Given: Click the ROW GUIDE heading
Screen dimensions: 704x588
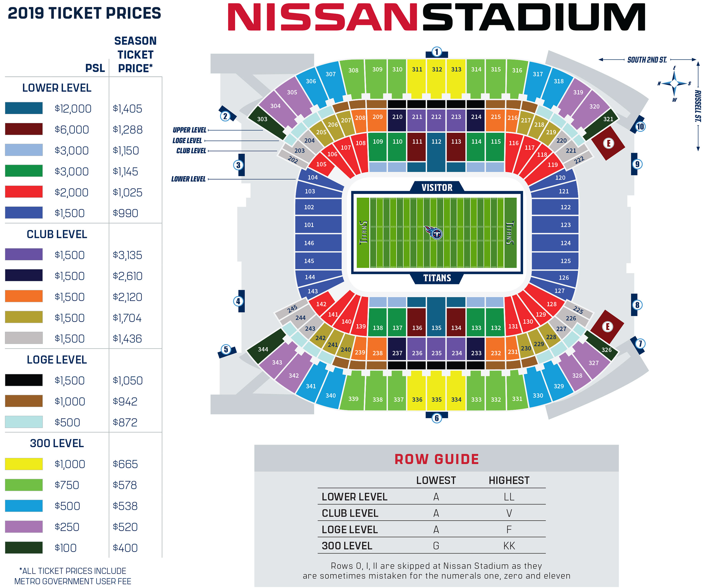Looking at the screenshot, I should [436, 459].
